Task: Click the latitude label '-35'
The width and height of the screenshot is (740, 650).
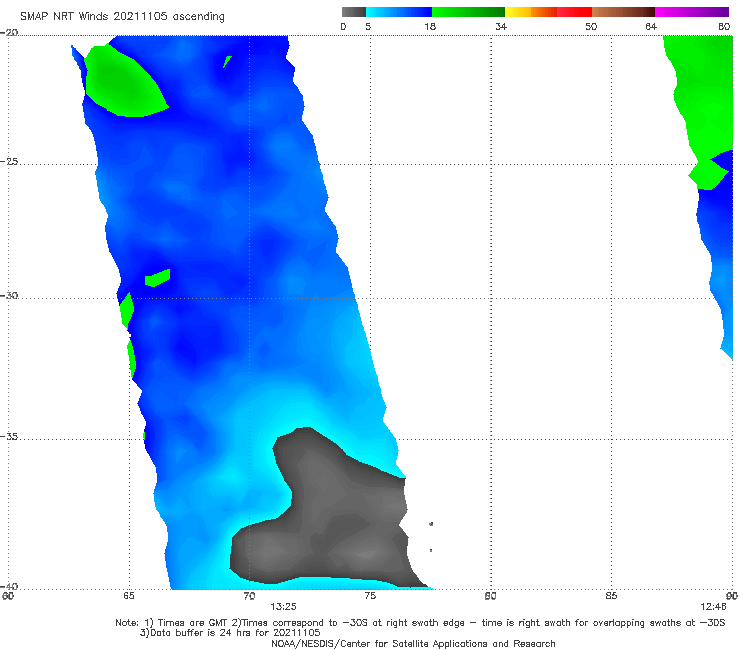Action: pyautogui.click(x=9, y=436)
